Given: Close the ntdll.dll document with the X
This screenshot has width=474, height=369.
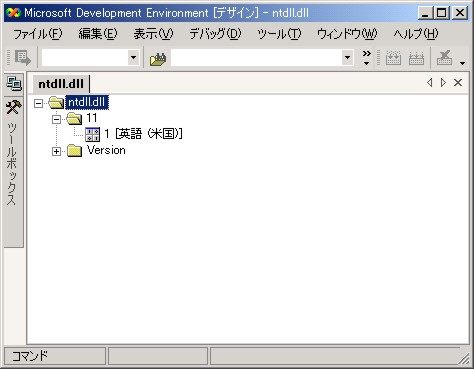Looking at the screenshot, I should pos(458,83).
